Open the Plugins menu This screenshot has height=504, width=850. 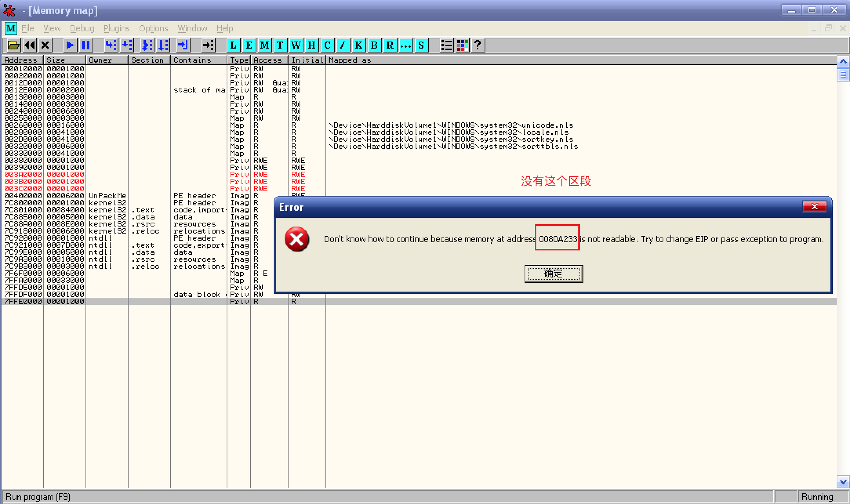click(x=116, y=28)
